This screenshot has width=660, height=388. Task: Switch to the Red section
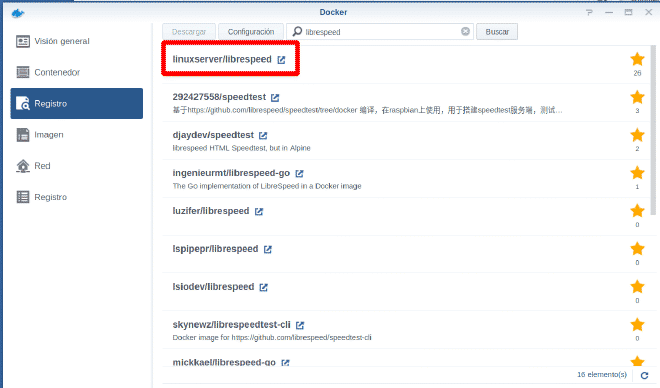click(x=77, y=166)
